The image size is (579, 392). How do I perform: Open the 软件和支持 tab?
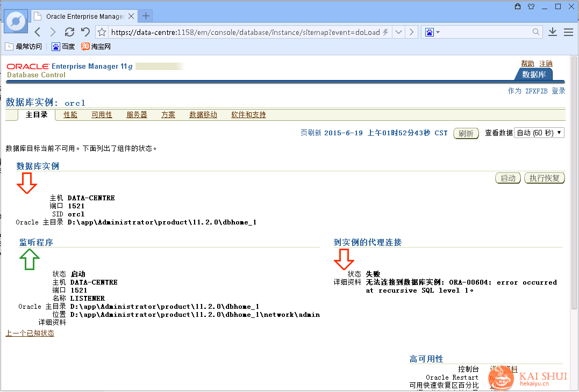pyautogui.click(x=248, y=115)
